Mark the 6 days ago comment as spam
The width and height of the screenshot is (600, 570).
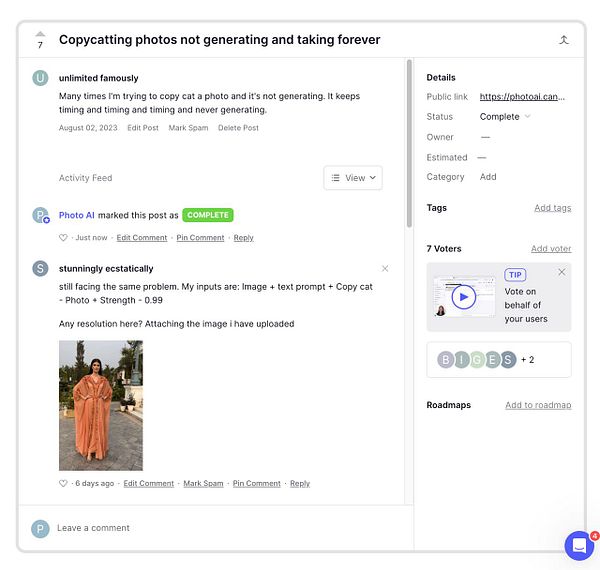coord(203,483)
